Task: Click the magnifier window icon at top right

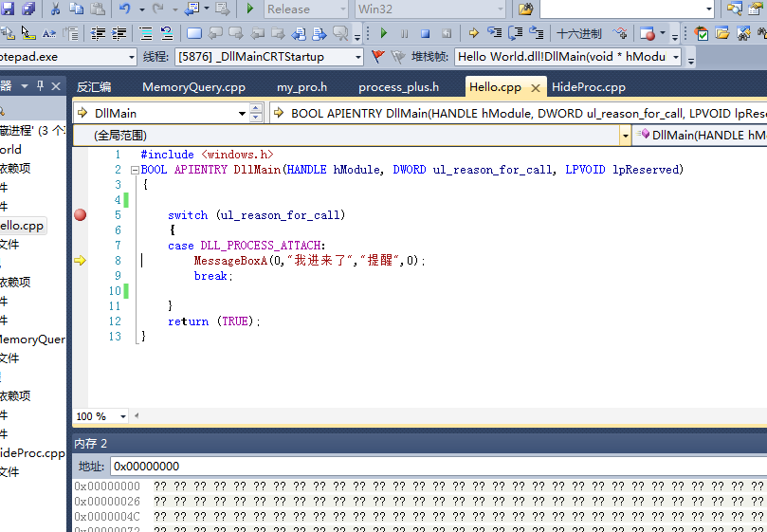Action: [x=734, y=9]
